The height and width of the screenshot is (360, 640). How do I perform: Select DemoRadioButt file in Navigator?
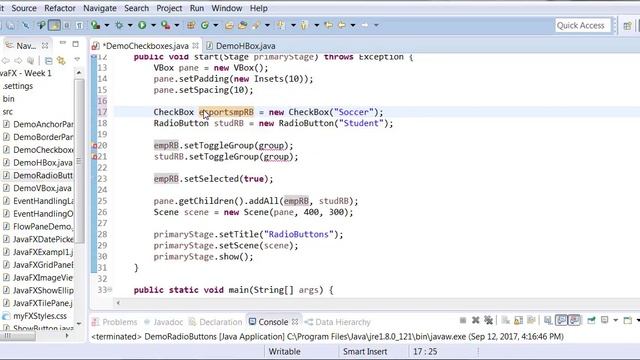coord(42,176)
